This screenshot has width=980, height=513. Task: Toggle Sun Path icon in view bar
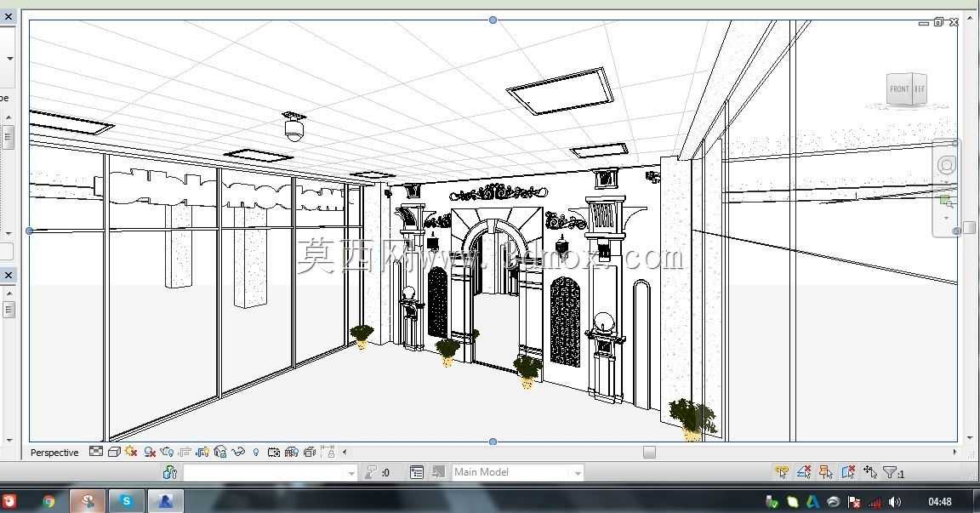[x=131, y=451]
